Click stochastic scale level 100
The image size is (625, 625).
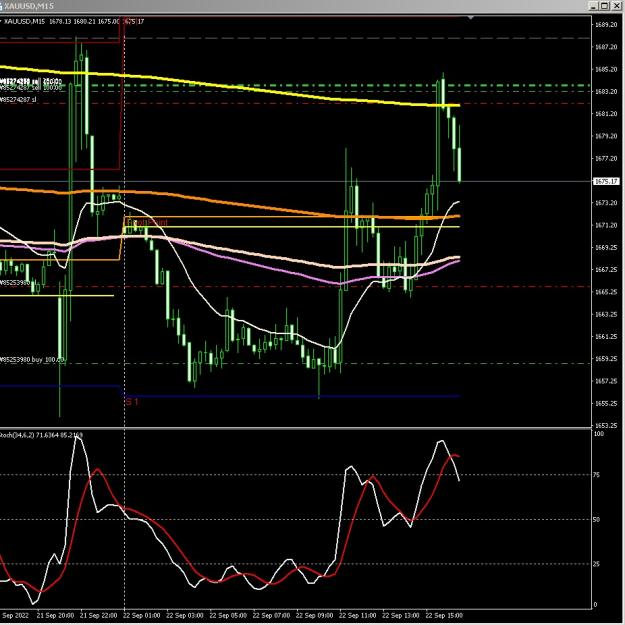click(x=599, y=434)
